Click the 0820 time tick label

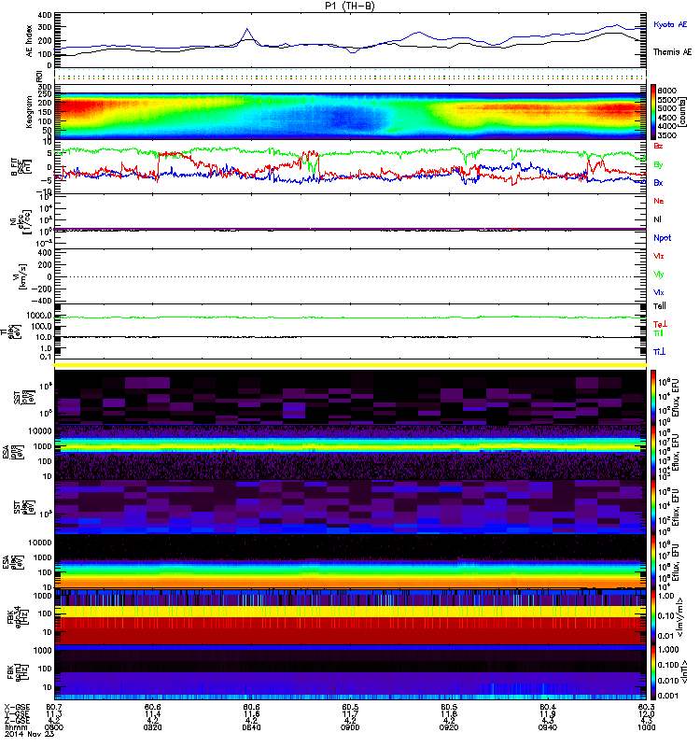click(x=152, y=727)
